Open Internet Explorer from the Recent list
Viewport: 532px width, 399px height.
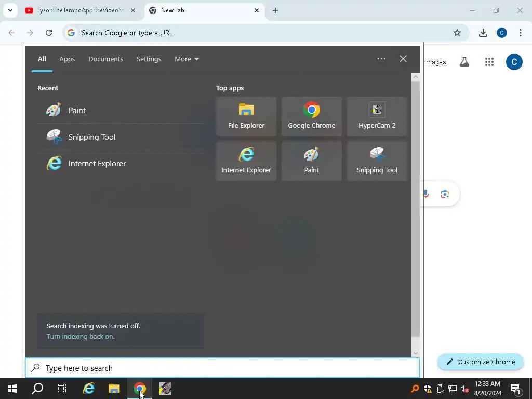point(121,163)
